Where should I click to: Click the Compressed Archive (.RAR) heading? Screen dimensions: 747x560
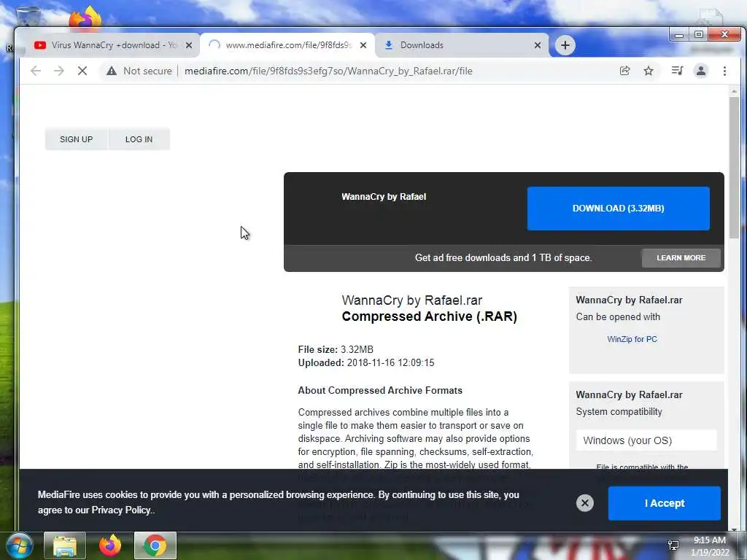(429, 316)
